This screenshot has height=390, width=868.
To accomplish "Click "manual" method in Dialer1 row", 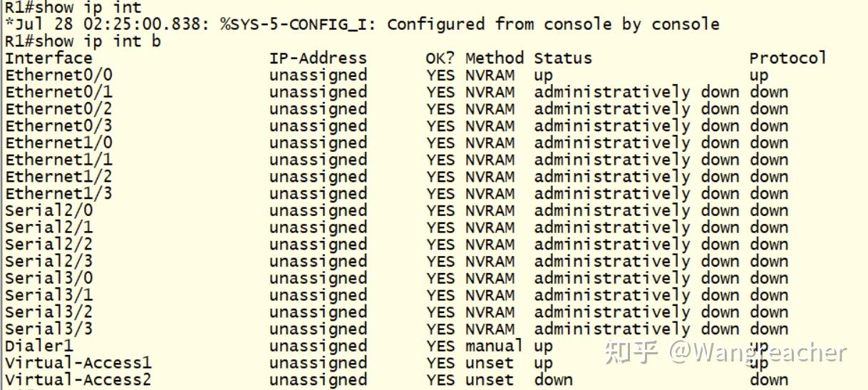I will point(495,347).
